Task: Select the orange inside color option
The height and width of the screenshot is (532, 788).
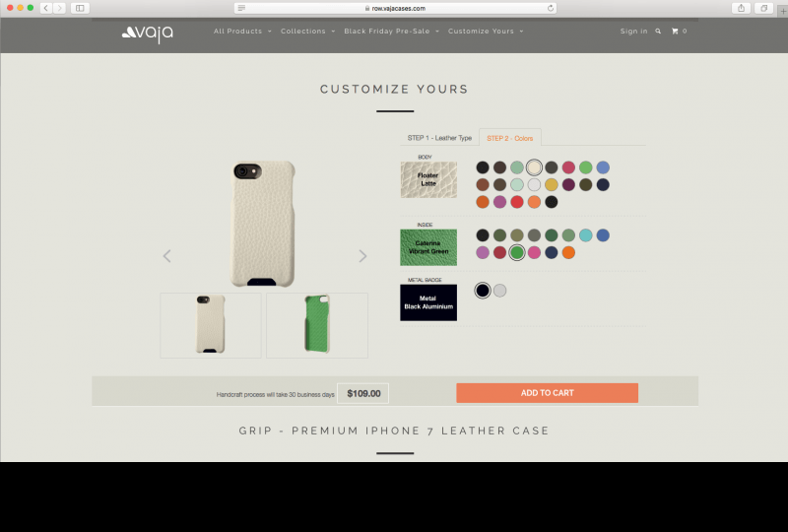Action: [x=568, y=252]
